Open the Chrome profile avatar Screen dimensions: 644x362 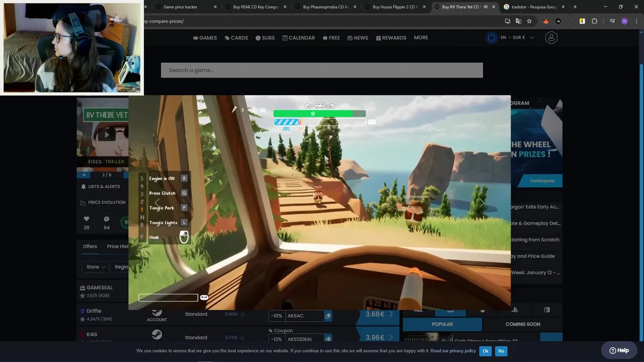pos(624,21)
